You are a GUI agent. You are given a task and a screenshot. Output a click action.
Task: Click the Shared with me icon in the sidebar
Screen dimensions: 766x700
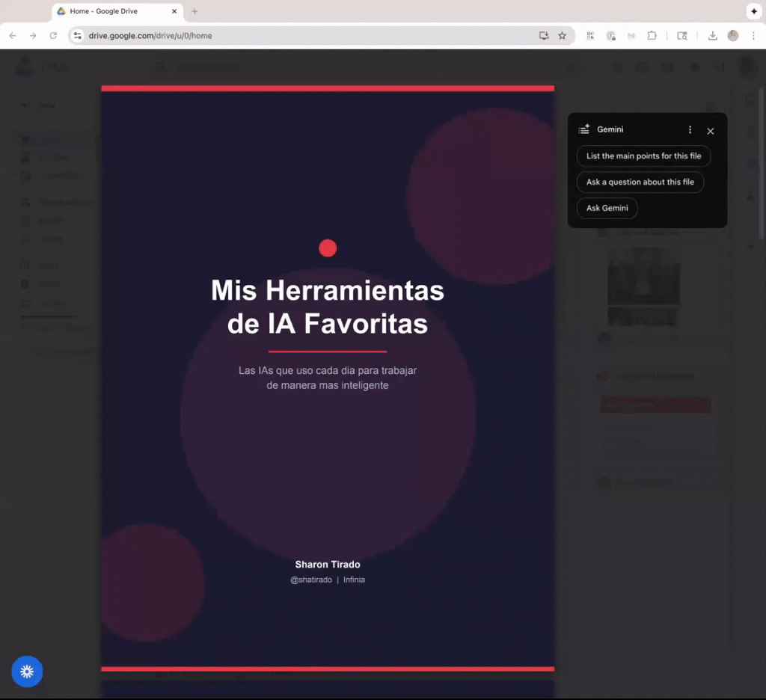point(25,202)
